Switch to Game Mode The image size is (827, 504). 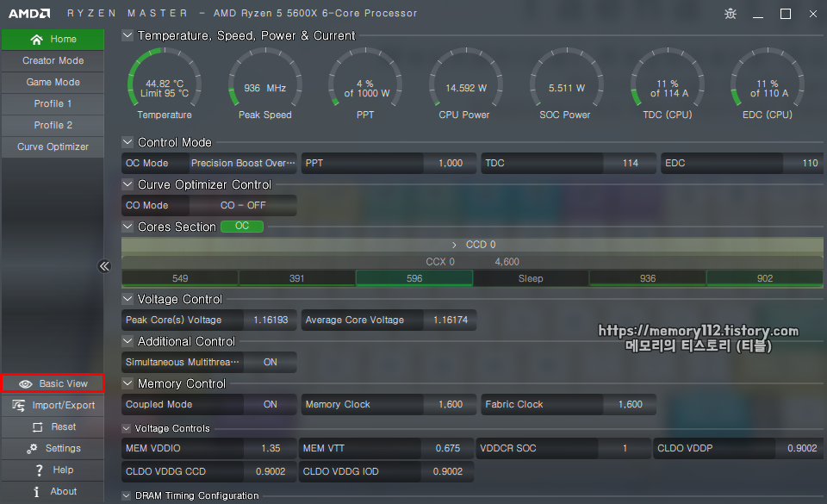[53, 82]
